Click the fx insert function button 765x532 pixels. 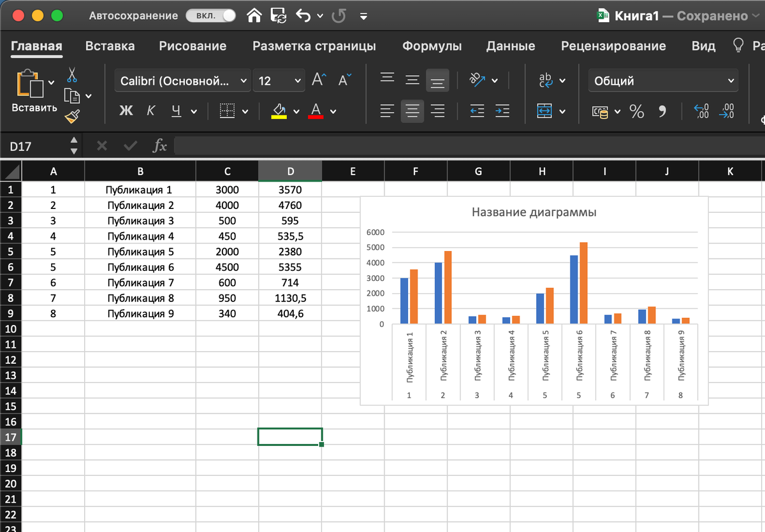(x=159, y=146)
